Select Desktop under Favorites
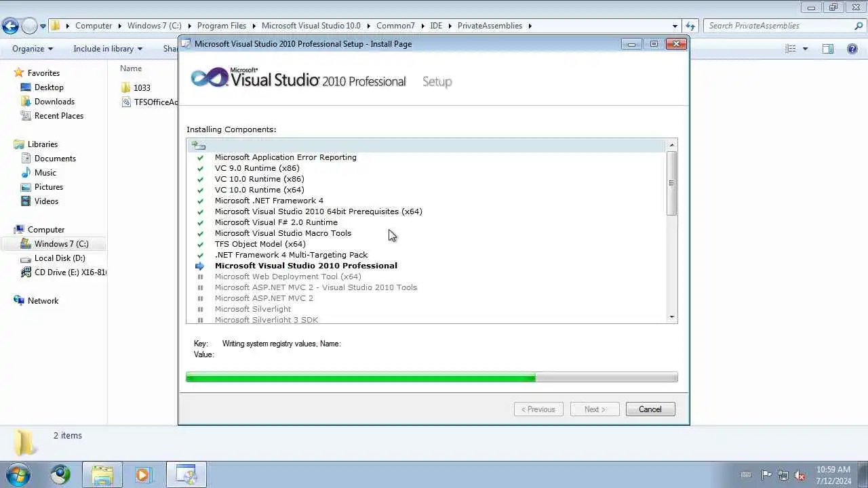Screen dimensions: 868x488 tap(49, 87)
